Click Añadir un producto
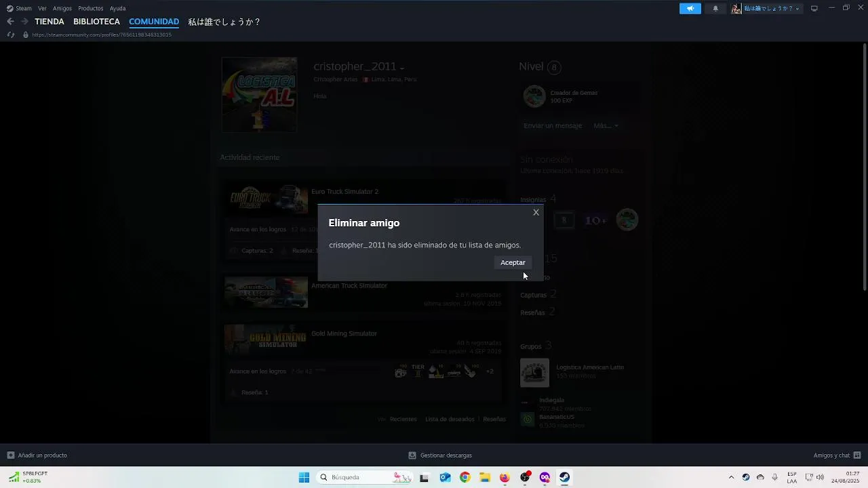Image resolution: width=868 pixels, height=488 pixels. (42, 455)
